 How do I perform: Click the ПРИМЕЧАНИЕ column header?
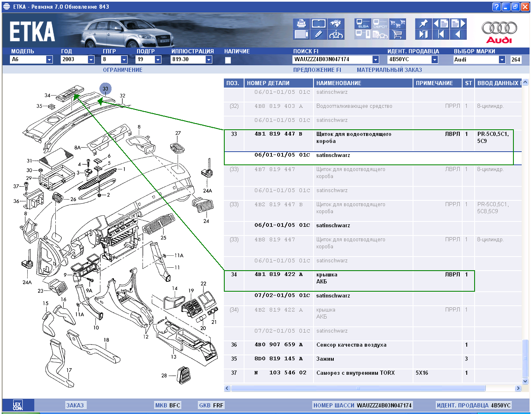click(x=437, y=83)
